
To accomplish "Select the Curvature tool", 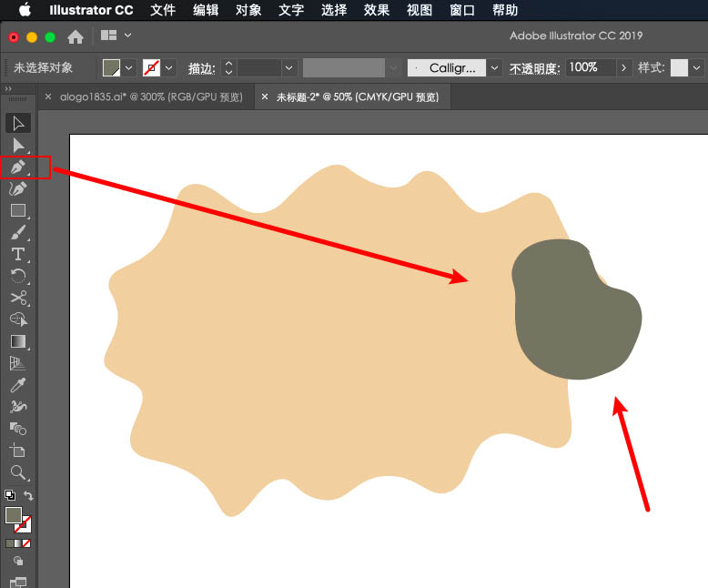I will pyautogui.click(x=18, y=188).
